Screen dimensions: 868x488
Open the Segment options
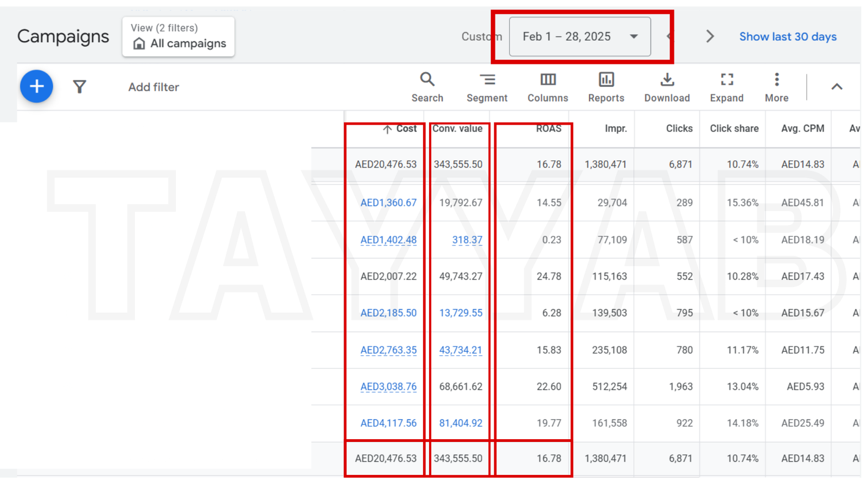pyautogui.click(x=487, y=87)
